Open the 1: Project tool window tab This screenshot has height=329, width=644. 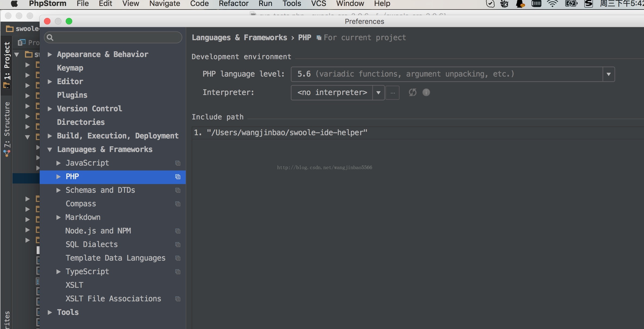click(7, 65)
